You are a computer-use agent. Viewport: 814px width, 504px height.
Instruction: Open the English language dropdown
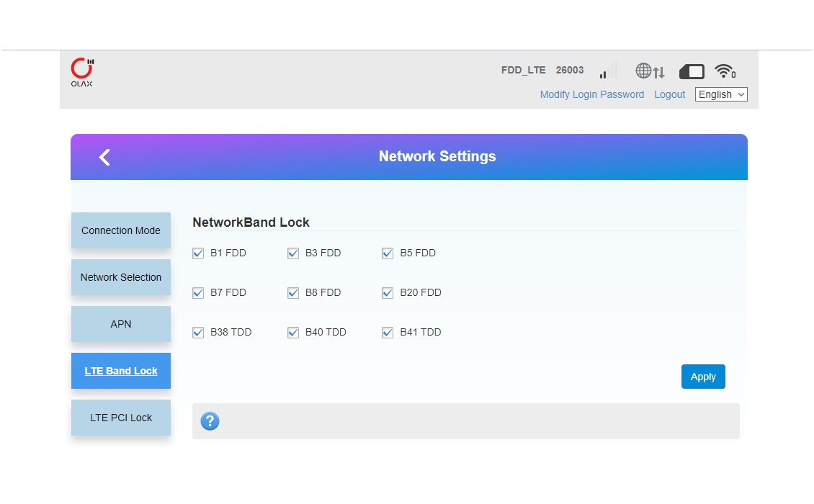[x=721, y=94]
